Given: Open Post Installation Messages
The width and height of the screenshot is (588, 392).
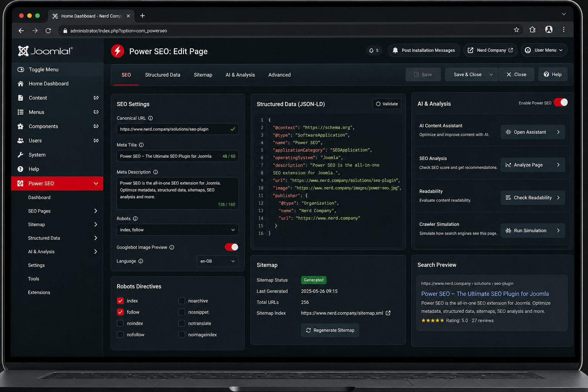Looking at the screenshot, I should [424, 50].
